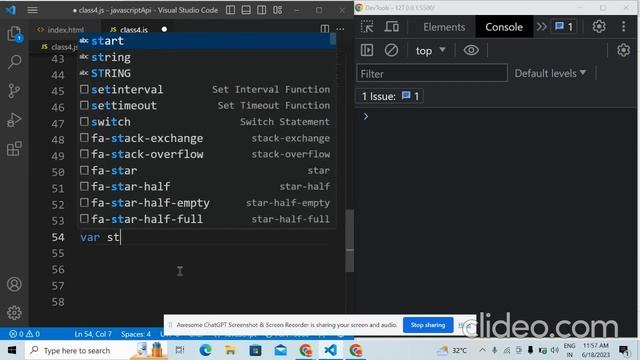The width and height of the screenshot is (640, 360).
Task: Switch to Console tab in DevTools
Action: 504,27
